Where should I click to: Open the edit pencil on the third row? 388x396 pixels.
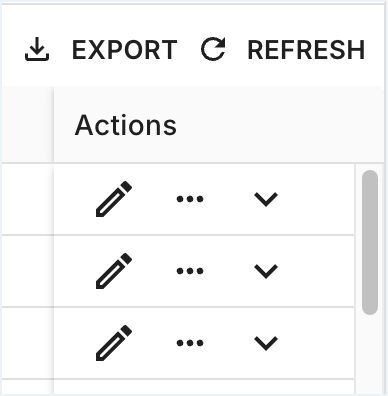114,343
